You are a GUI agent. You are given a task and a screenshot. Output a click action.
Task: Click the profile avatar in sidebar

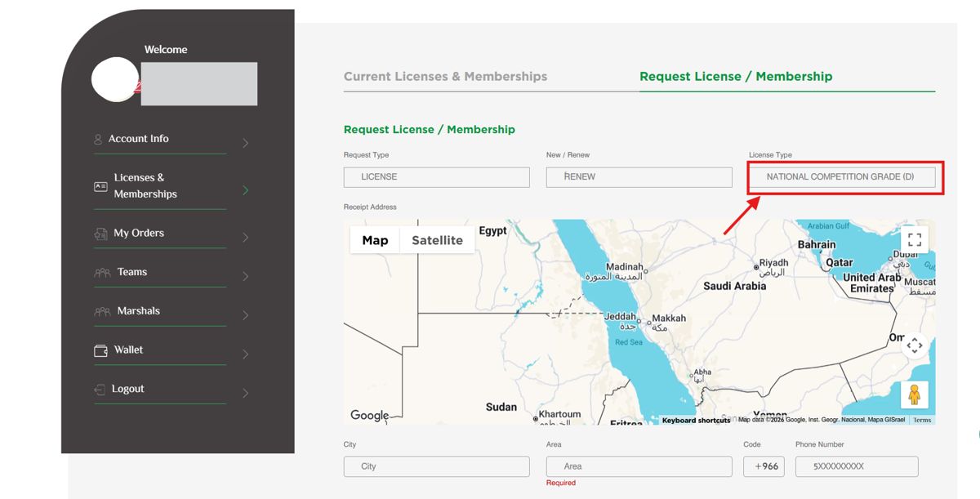(115, 79)
